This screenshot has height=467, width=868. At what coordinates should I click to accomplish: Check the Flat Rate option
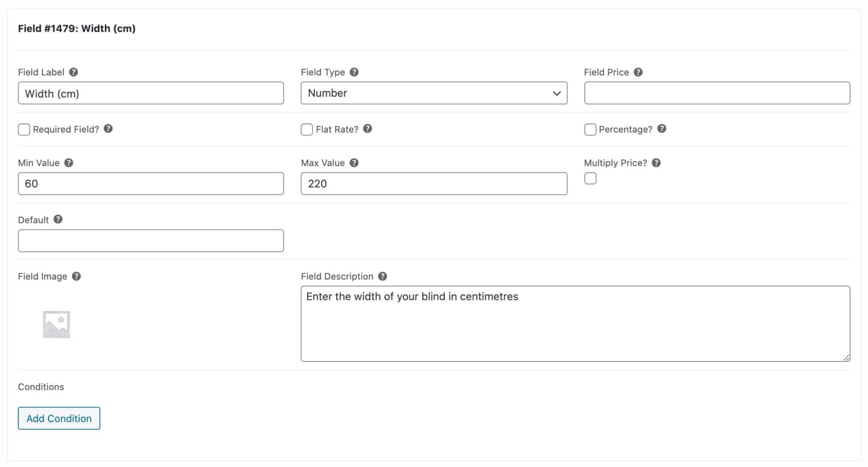point(307,130)
